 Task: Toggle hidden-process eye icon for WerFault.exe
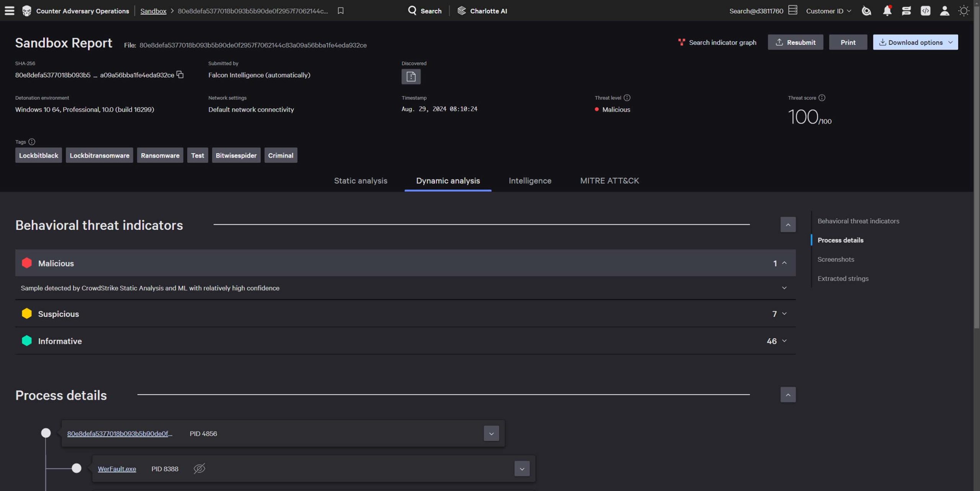point(199,468)
